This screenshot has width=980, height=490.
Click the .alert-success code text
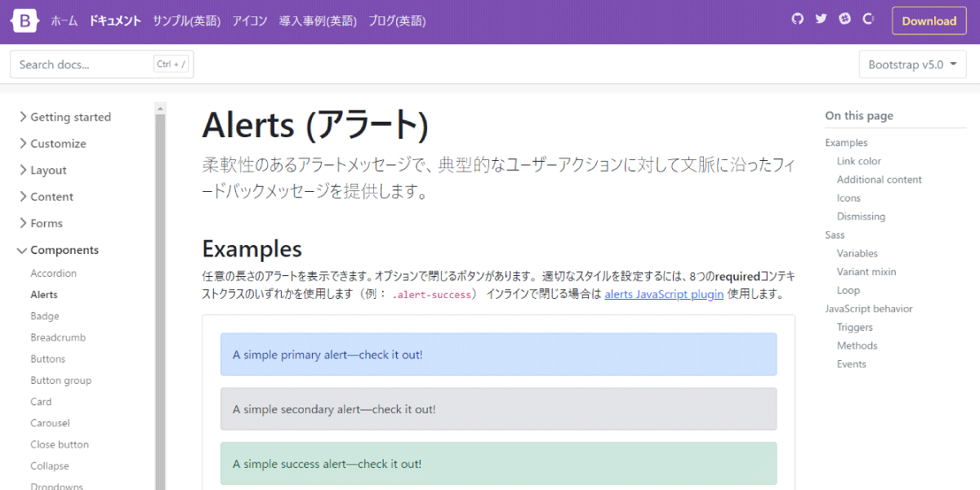(x=432, y=295)
